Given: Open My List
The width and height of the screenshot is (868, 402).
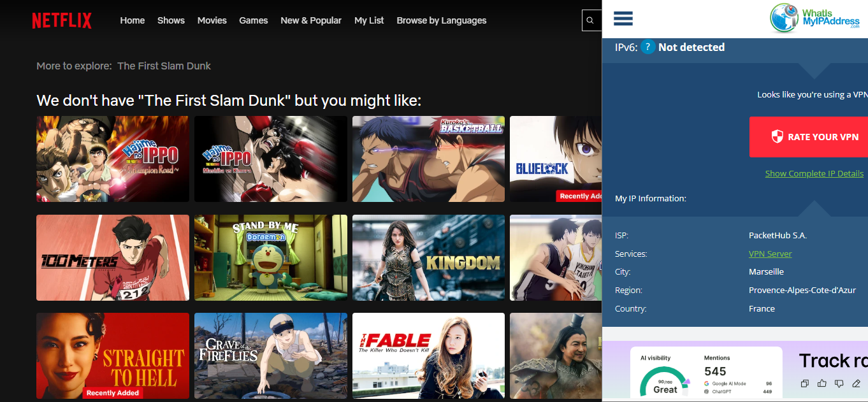Looking at the screenshot, I should 369,20.
